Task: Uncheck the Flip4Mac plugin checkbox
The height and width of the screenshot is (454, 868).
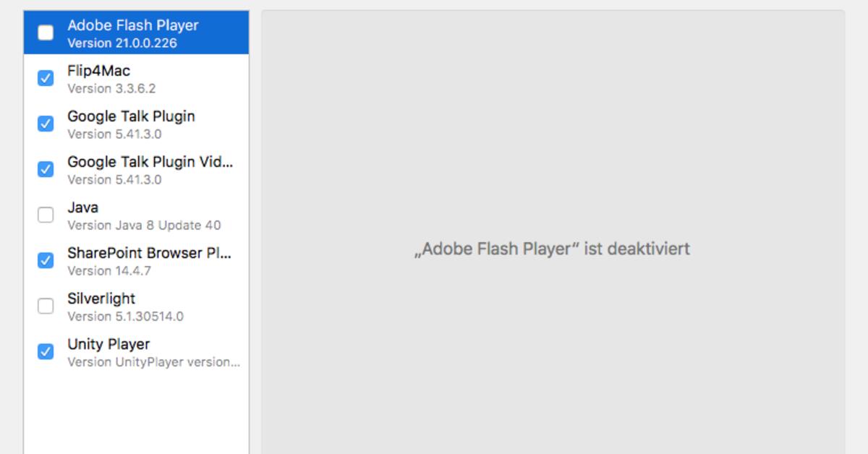Action: (x=46, y=78)
